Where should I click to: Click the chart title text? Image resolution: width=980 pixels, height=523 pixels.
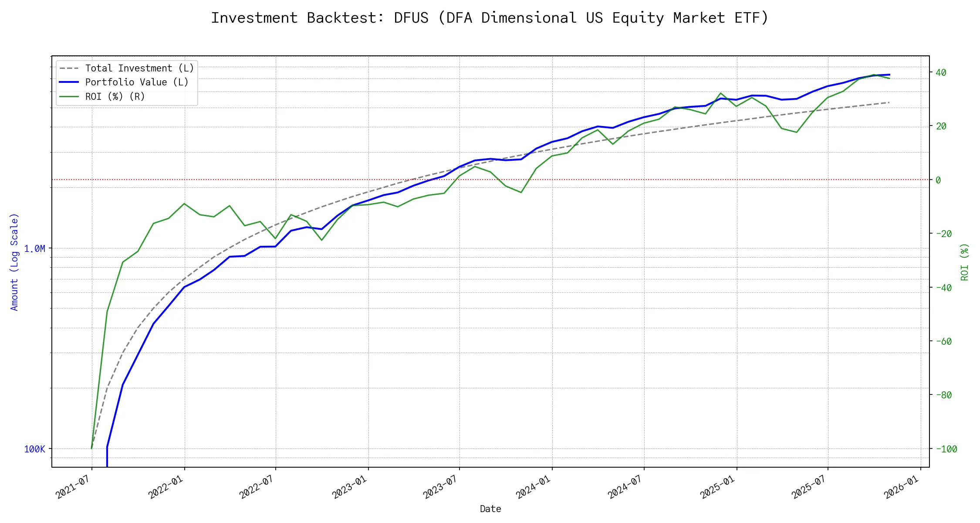point(490,18)
